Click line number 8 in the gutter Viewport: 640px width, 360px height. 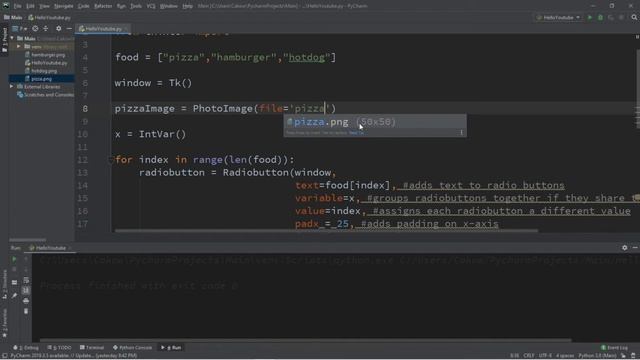pos(85,109)
